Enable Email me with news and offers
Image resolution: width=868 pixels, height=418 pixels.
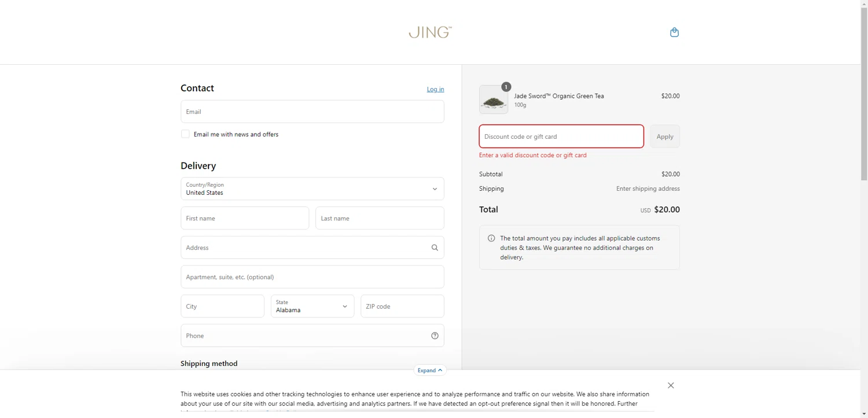coord(185,134)
